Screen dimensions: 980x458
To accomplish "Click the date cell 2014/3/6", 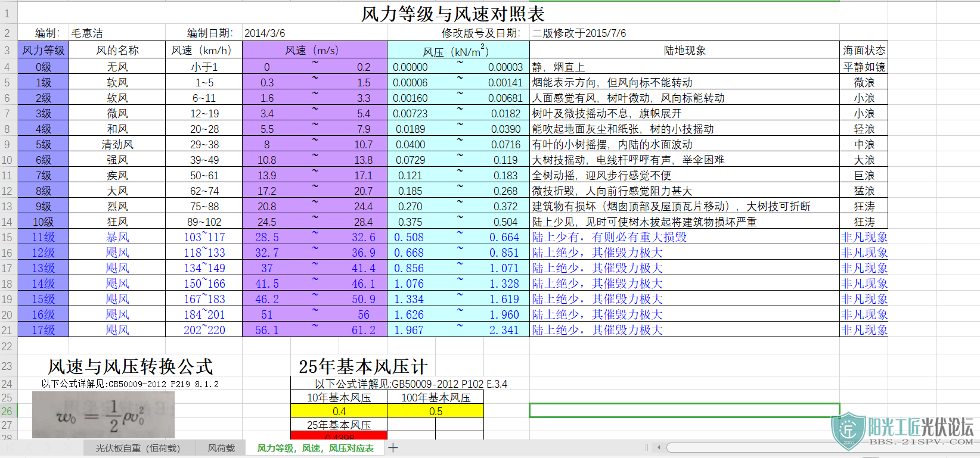I will point(315,33).
